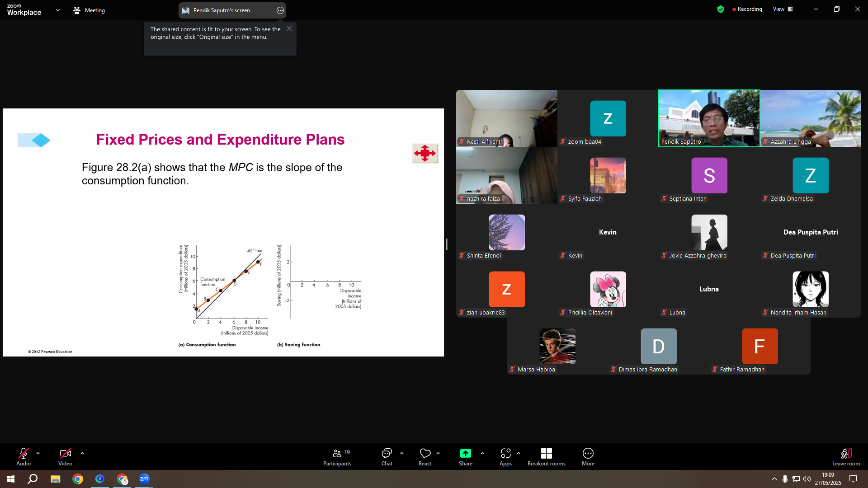868x488 pixels.
Task: Click Marsa Habiba's profile picture
Action: (x=557, y=346)
